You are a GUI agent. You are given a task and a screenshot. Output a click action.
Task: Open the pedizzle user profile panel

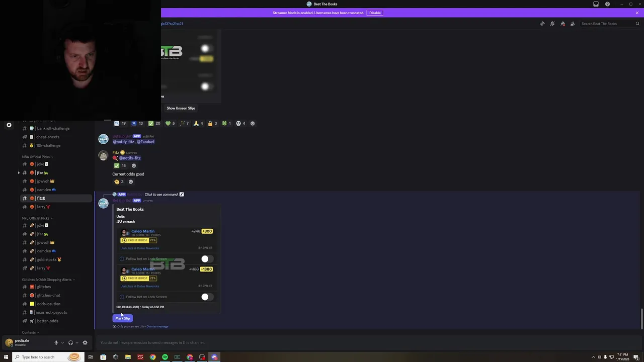tap(25, 342)
